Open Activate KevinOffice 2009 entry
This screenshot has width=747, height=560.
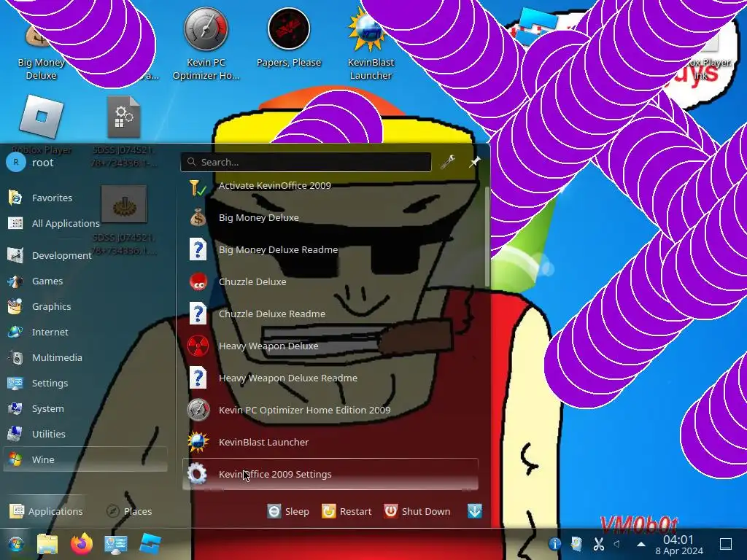tap(330, 186)
